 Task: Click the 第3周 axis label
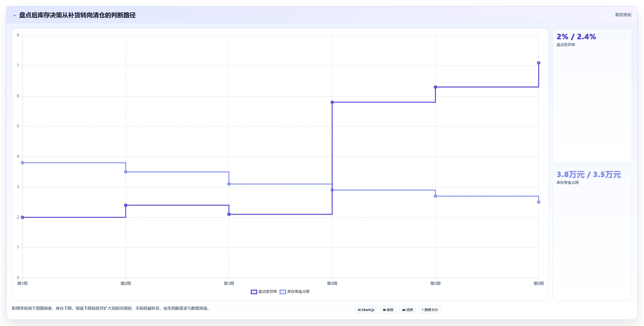[229, 283]
